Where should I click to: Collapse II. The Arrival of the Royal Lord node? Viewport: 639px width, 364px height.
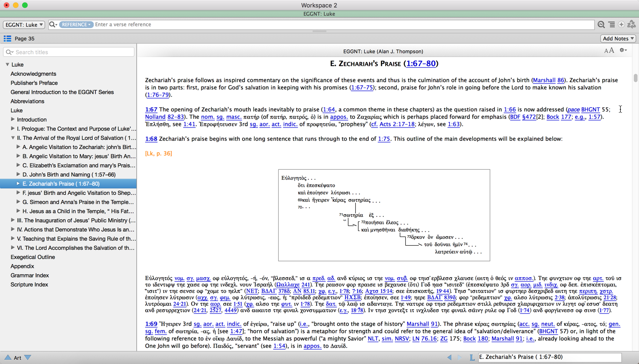[x=13, y=138]
